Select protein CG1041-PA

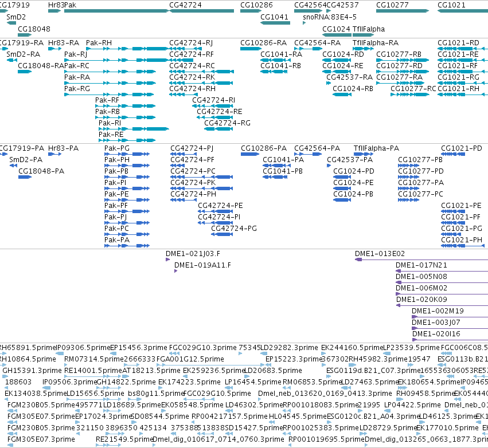pyautogui.click(x=283, y=160)
